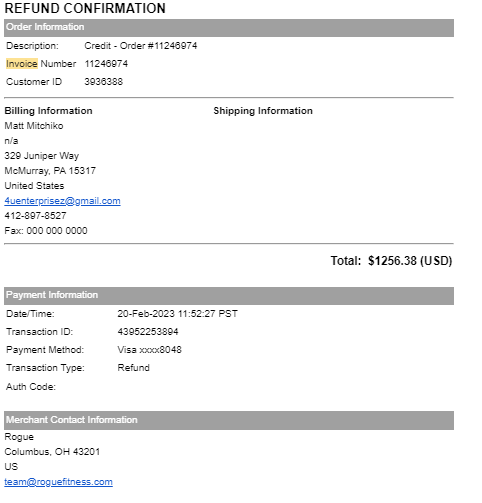482x503 pixels.
Task: Click the Transaction ID 43952253894
Action: pos(148,332)
